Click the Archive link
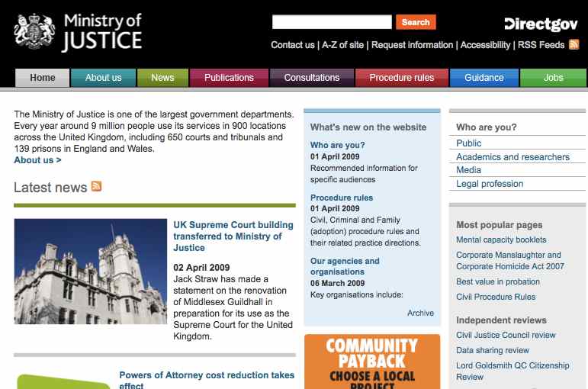Viewport: 588px width, 389px height. (x=420, y=313)
